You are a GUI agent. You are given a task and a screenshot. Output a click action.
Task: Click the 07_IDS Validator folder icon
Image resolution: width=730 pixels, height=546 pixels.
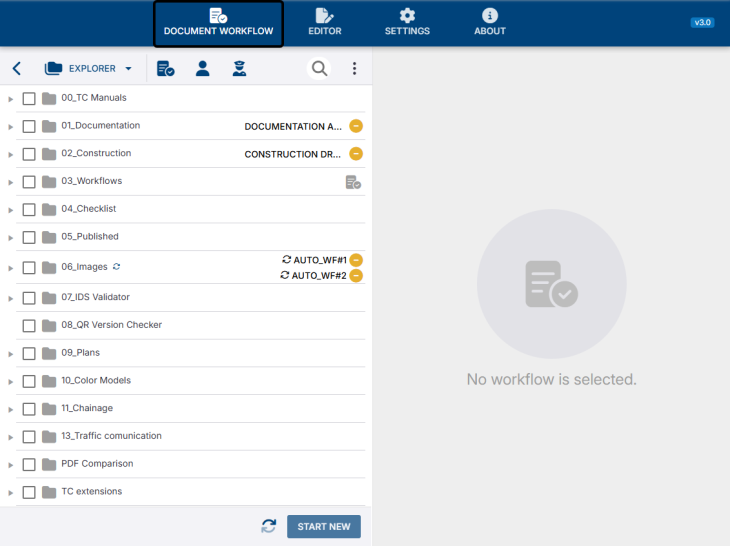tap(49, 297)
